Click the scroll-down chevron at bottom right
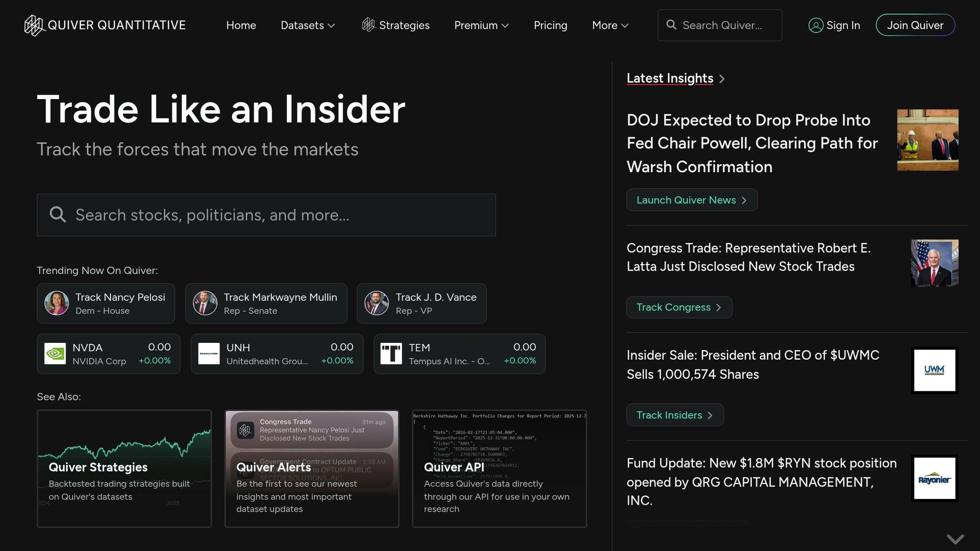This screenshot has width=980, height=551. tap(955, 539)
